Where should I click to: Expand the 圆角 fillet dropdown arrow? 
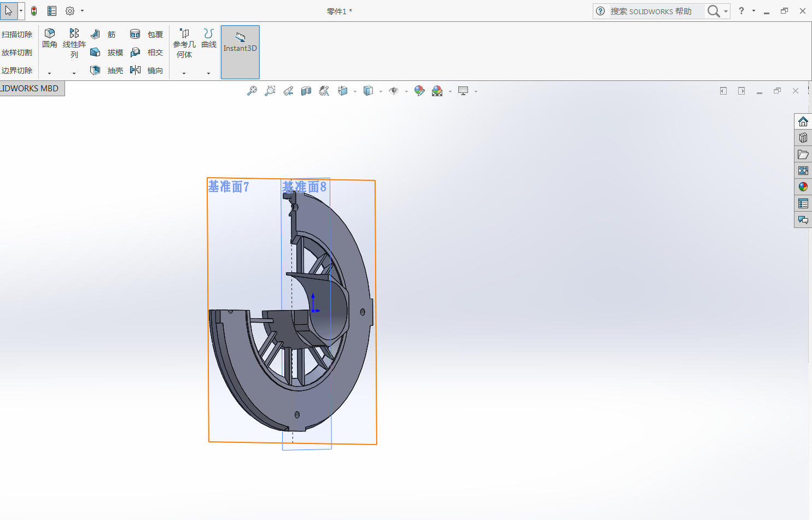tap(49, 73)
